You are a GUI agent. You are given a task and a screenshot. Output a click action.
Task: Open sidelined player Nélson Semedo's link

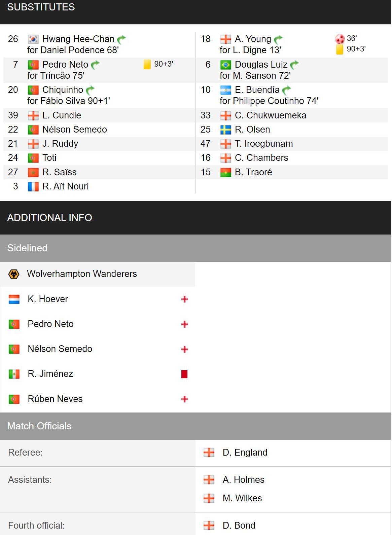60,349
